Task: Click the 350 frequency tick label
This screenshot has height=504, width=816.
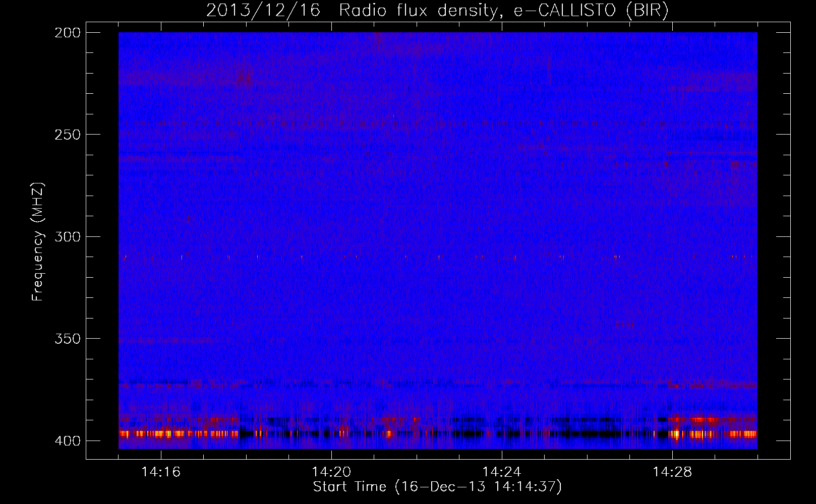Action: (x=68, y=339)
